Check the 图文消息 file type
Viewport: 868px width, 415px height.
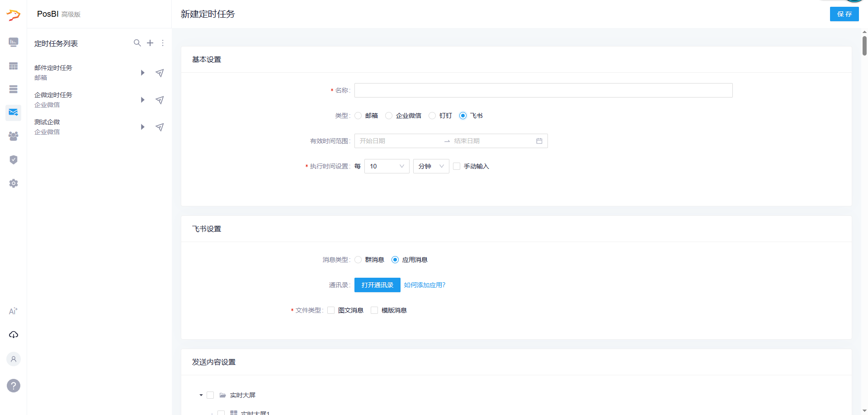click(331, 310)
